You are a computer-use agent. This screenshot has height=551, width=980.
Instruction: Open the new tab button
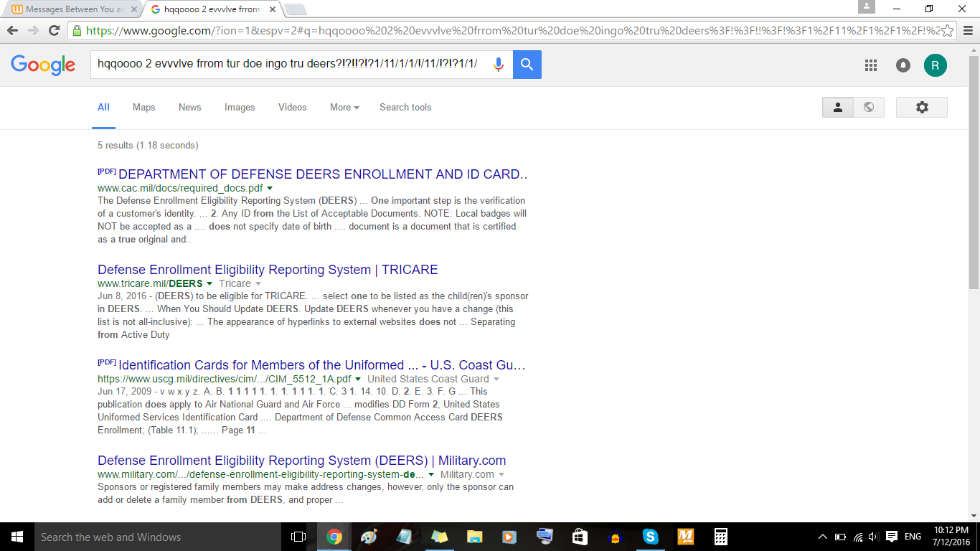295,9
